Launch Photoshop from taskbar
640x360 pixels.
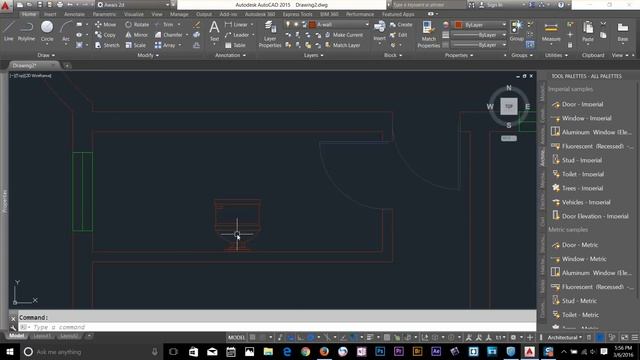point(380,351)
